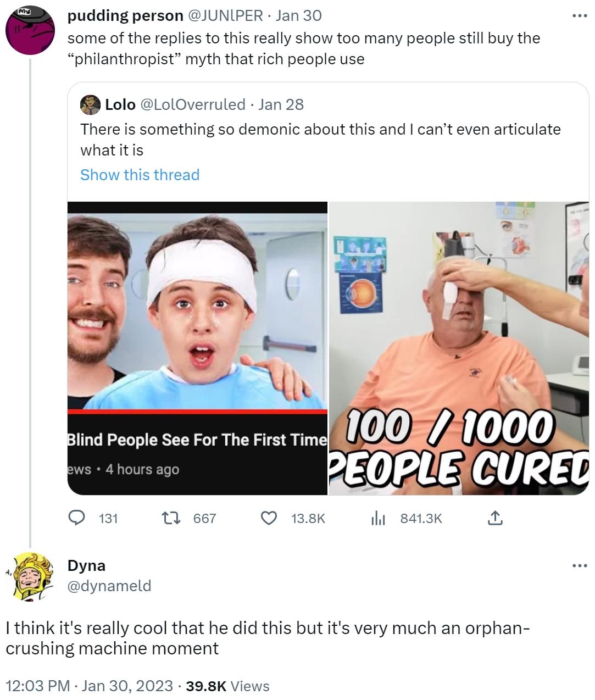The image size is (595, 700).
Task: Click the share upload icon
Action: click(x=494, y=518)
